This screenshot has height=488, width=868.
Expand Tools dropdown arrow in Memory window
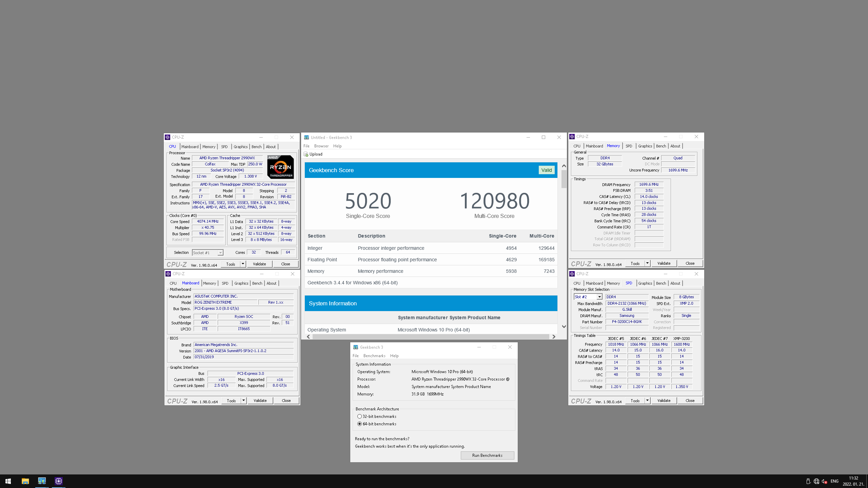[647, 263]
